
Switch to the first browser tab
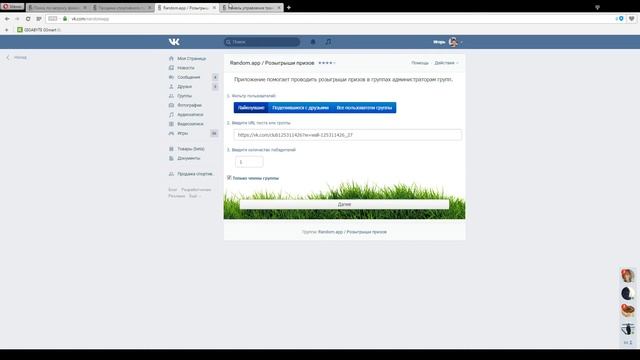tap(57, 7)
